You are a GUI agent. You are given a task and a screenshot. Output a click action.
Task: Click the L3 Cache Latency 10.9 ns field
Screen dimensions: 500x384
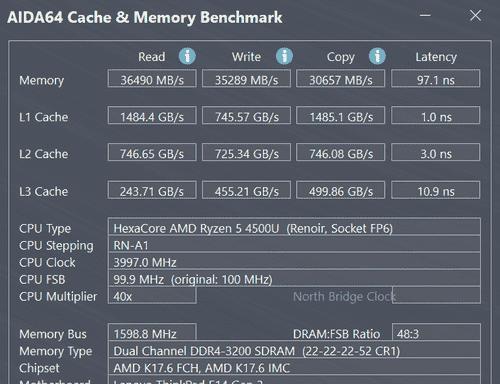click(x=436, y=190)
